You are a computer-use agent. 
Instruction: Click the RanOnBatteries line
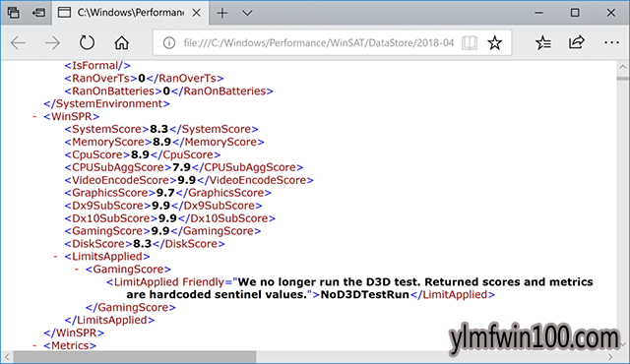(x=168, y=91)
